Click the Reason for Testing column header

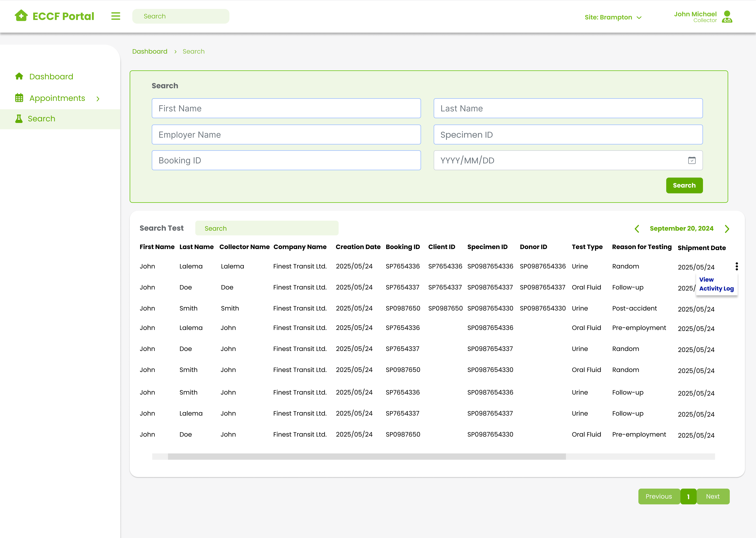642,247
